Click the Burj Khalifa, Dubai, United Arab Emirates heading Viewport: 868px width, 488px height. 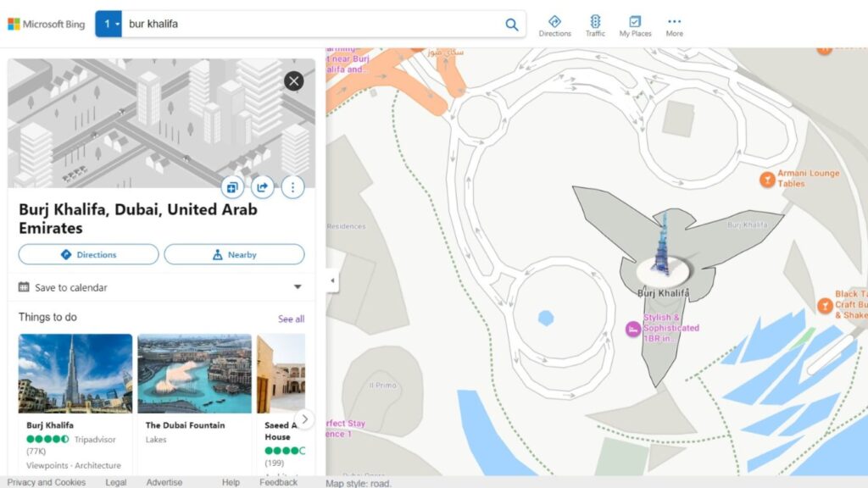coord(138,219)
